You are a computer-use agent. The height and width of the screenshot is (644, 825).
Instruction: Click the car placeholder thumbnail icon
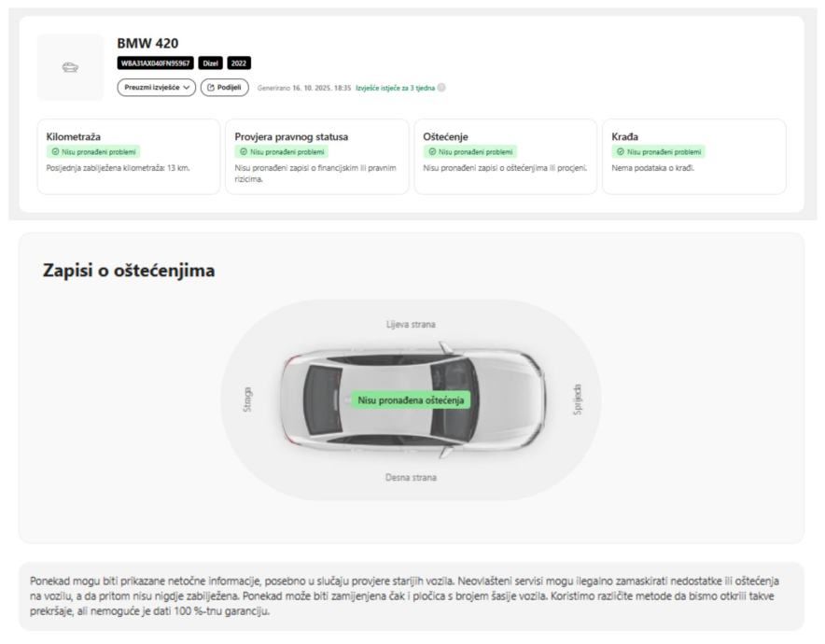(x=71, y=67)
